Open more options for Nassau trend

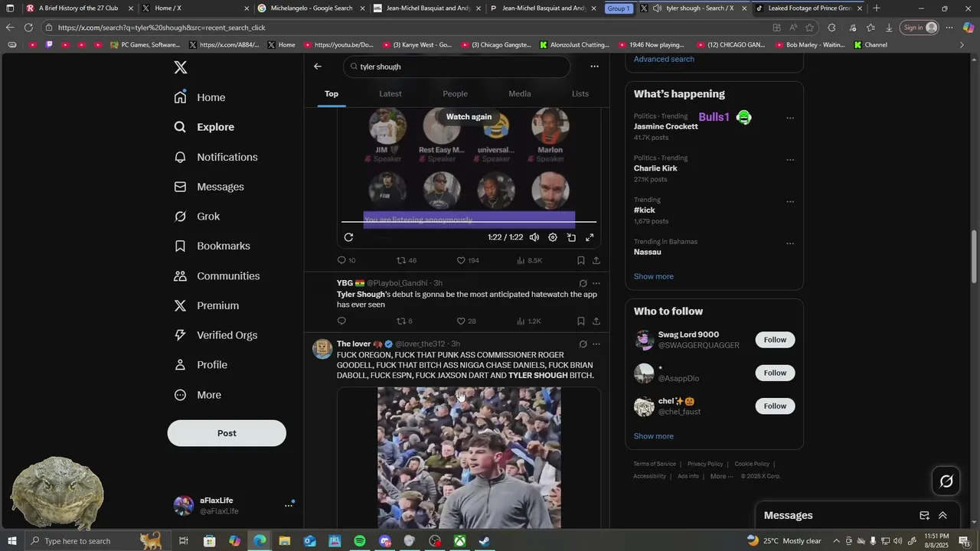pyautogui.click(x=790, y=243)
